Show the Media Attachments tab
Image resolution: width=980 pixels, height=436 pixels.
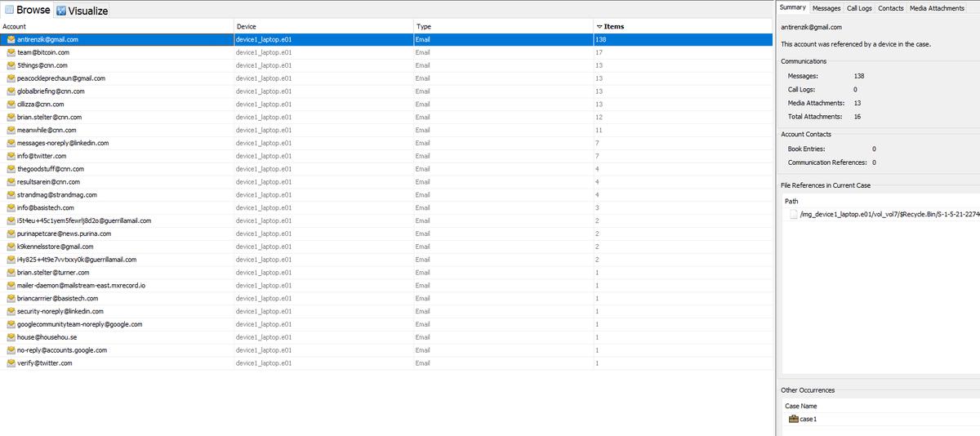point(937,8)
